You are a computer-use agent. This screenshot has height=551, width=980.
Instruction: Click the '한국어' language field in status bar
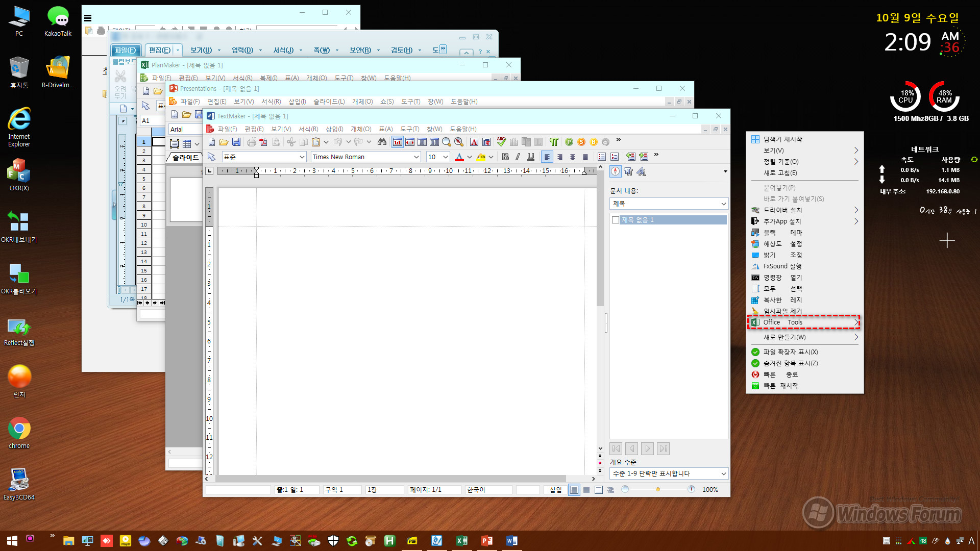pyautogui.click(x=488, y=490)
